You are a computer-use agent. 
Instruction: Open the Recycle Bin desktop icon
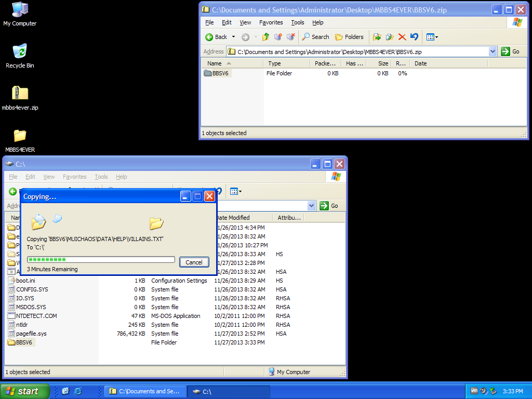[20, 52]
